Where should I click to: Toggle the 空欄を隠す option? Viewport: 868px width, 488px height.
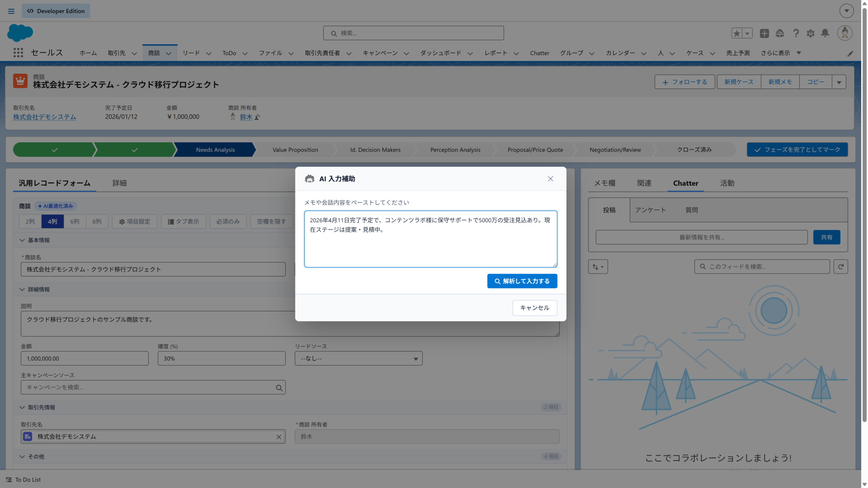pos(271,222)
